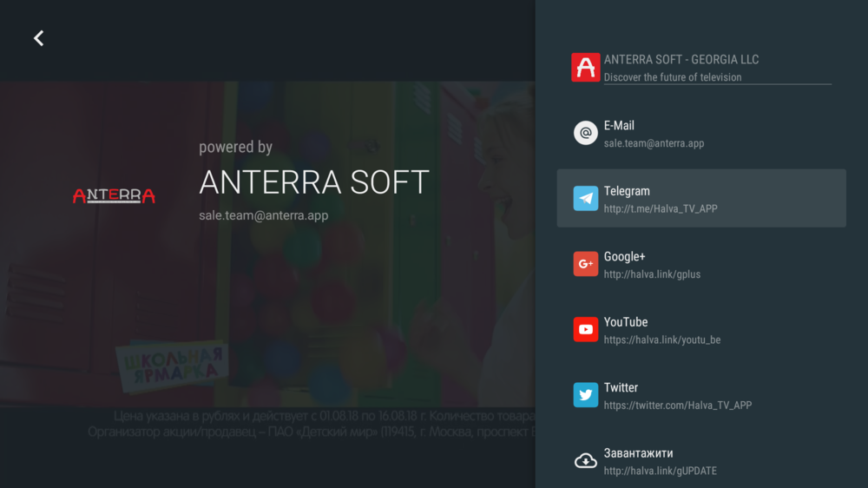Open link https://halva.link/youtu_be
This screenshot has width=868, height=488.
(662, 340)
